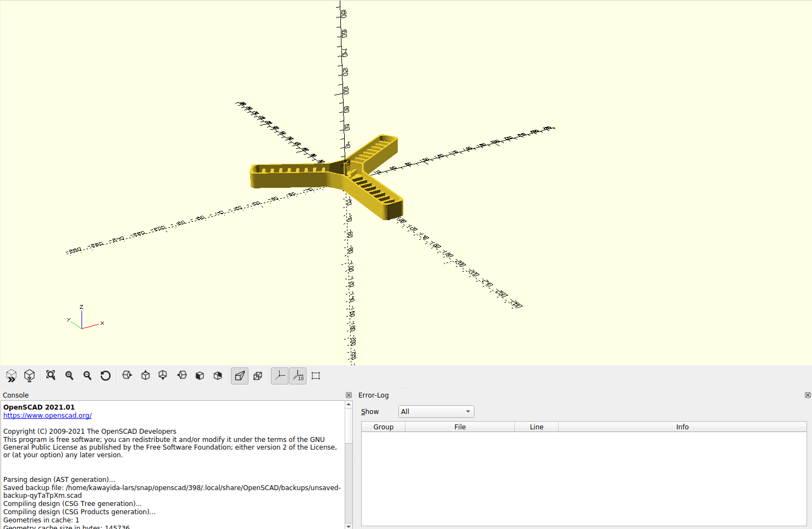The image size is (812, 529).
Task: Render the model with the Render icon
Action: [30, 376]
